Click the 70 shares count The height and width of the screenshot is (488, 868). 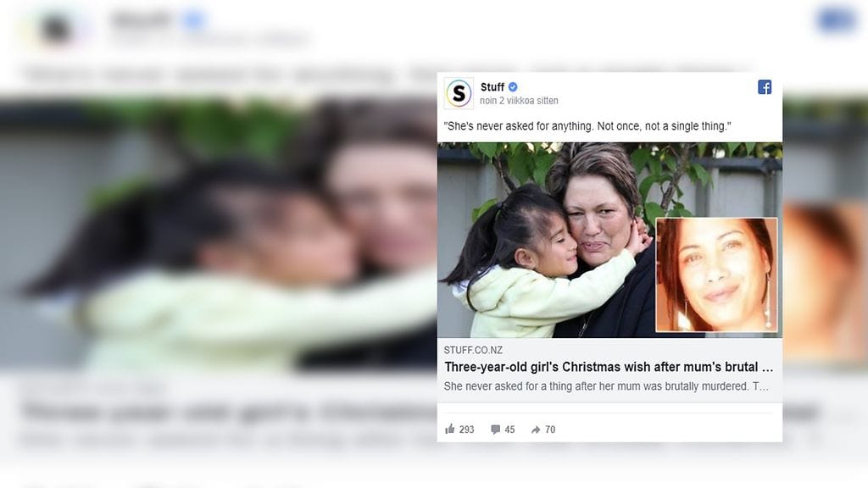click(x=549, y=430)
